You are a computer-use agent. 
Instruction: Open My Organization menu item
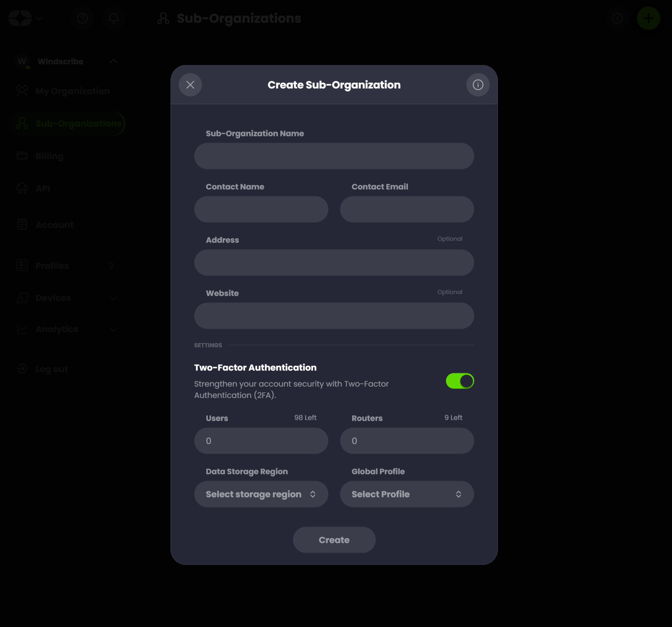tap(72, 91)
